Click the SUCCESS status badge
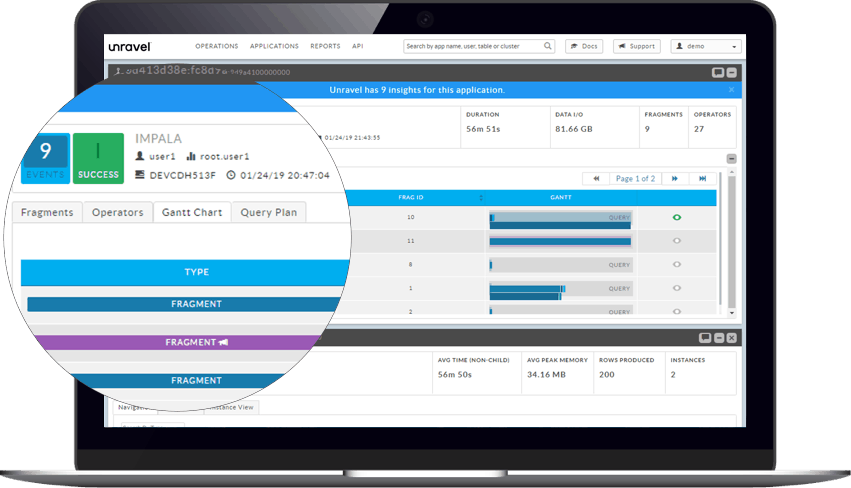Screen dimensions: 851x488 [98, 159]
